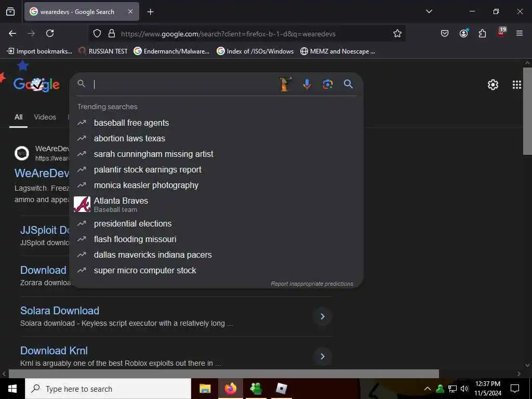Select suggestion baseball free agents
This screenshot has width=532, height=399.
[x=216, y=123]
